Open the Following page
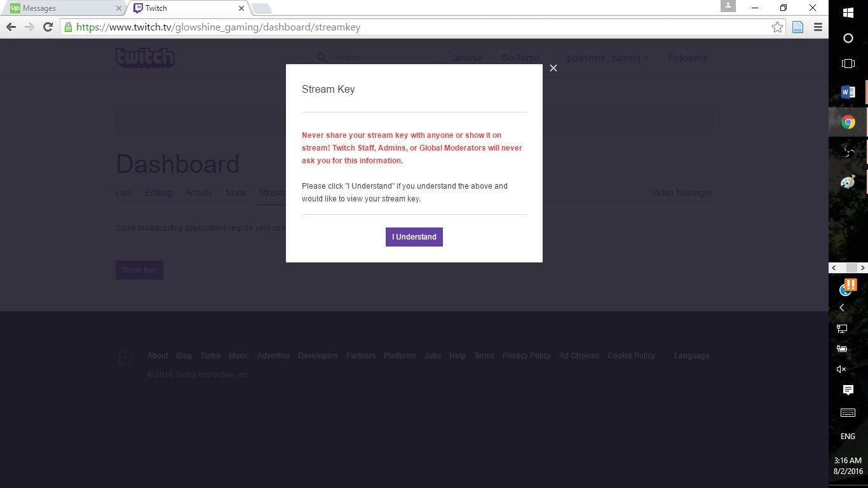The width and height of the screenshot is (868, 488). click(687, 58)
